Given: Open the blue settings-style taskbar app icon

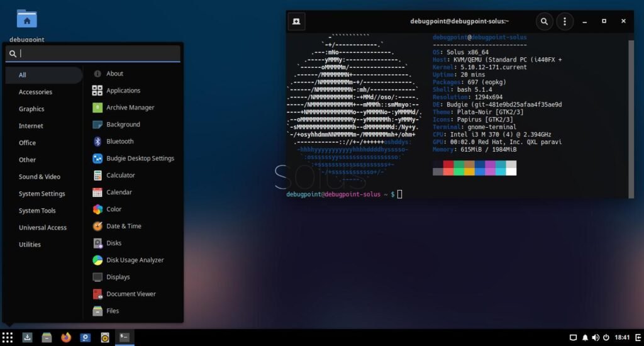Looking at the screenshot, I should point(85,337).
